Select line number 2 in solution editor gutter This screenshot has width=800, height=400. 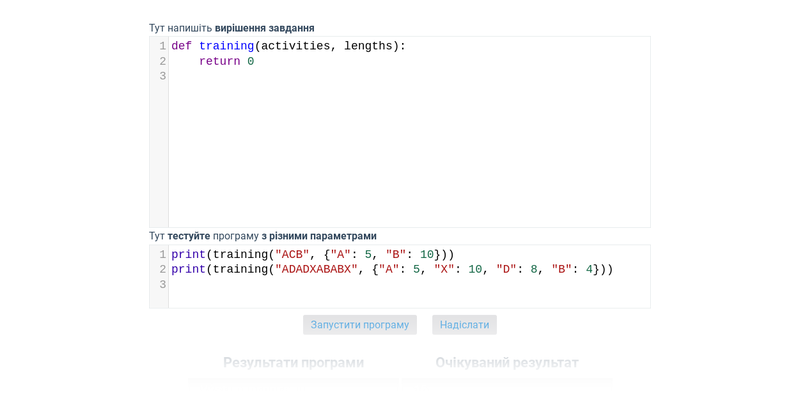pos(162,62)
